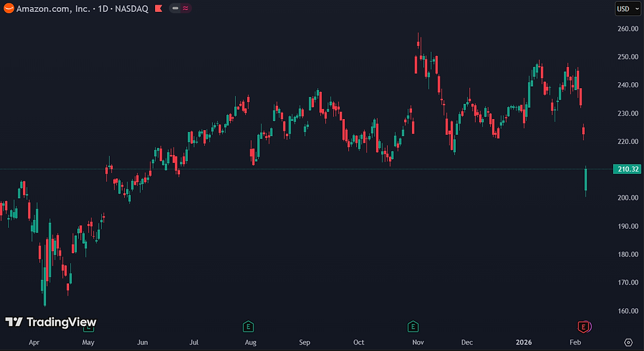
Task: Click the 260.00 price axis label
Action: click(x=628, y=29)
